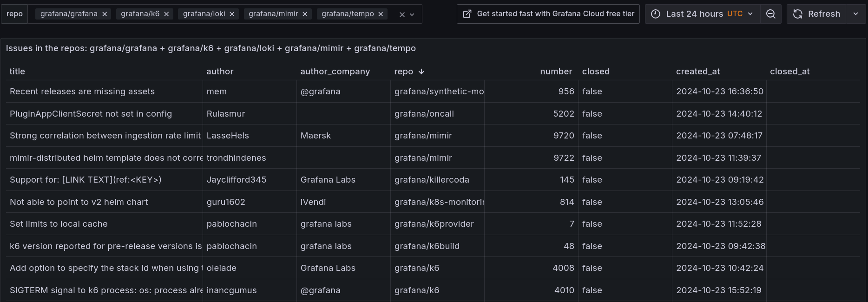
Task: Click created_at value 2024-10-23 16:36:50
Action: (x=720, y=92)
